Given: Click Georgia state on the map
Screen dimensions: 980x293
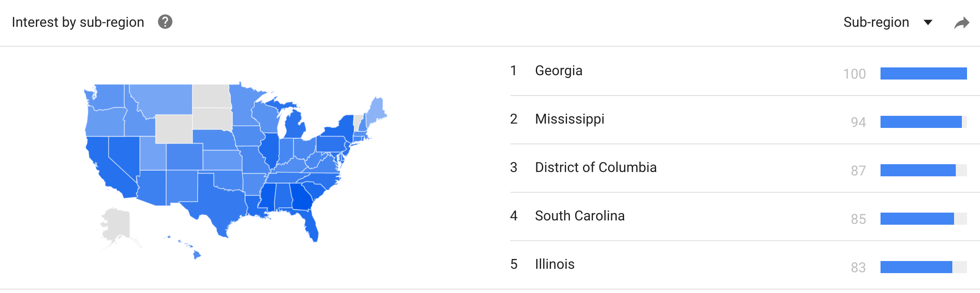Looking at the screenshot, I should coord(301,197).
